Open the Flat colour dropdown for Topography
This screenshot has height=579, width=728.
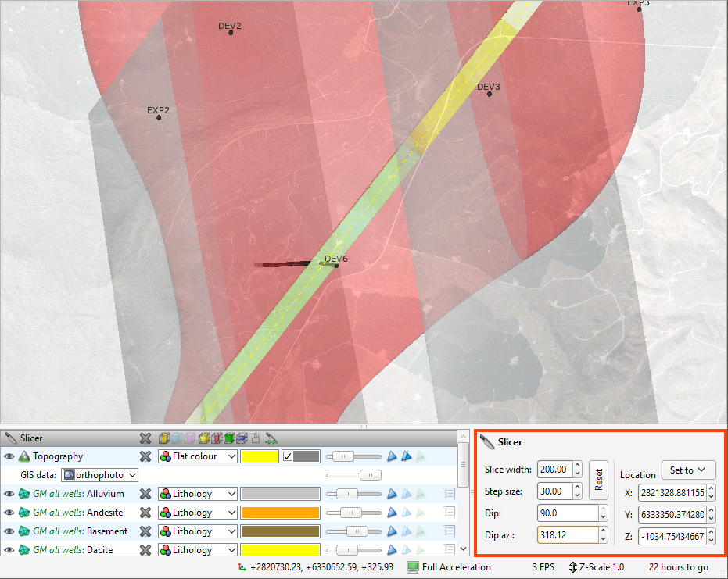pyautogui.click(x=198, y=456)
